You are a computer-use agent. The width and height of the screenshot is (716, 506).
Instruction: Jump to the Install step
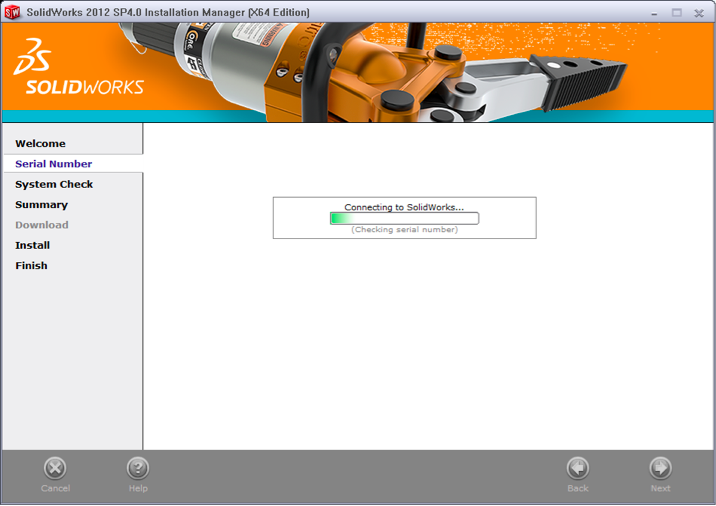(32, 245)
